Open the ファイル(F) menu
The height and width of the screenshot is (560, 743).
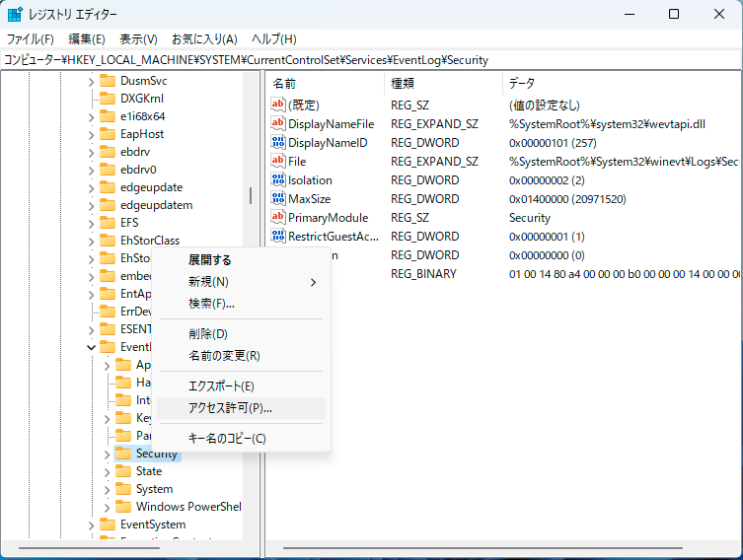click(30, 39)
